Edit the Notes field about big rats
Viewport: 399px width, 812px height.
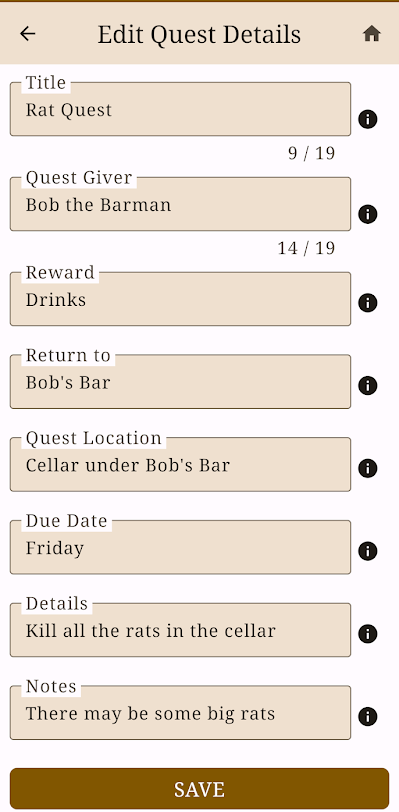180,713
